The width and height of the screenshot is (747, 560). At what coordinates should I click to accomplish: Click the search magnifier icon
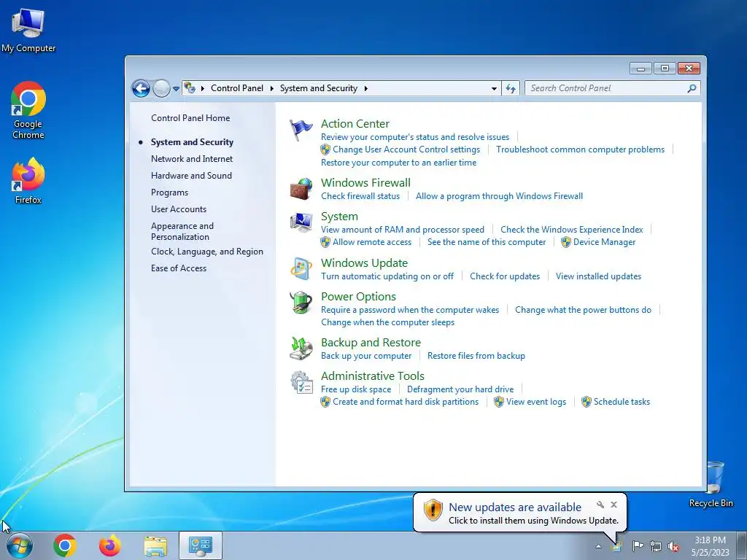point(692,88)
